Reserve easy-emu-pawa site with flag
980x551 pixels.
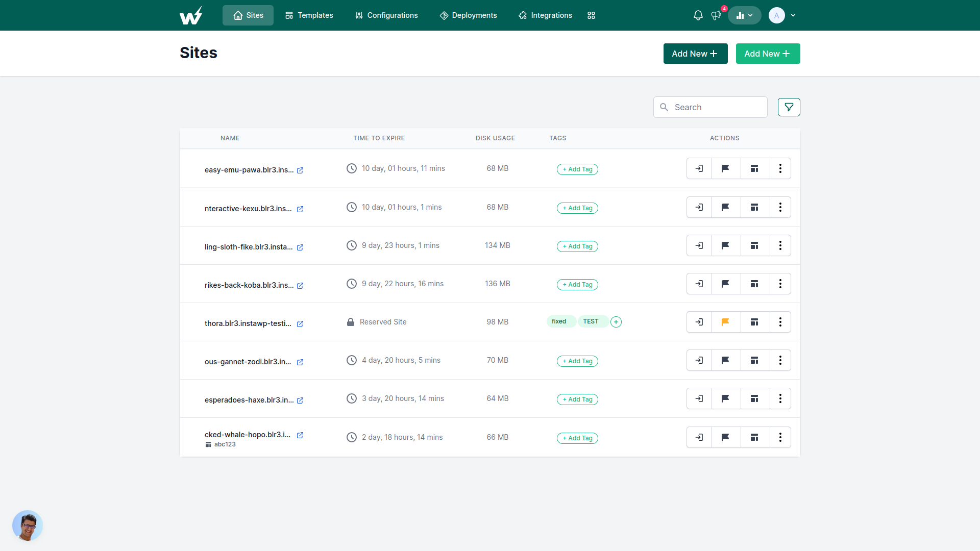point(726,168)
